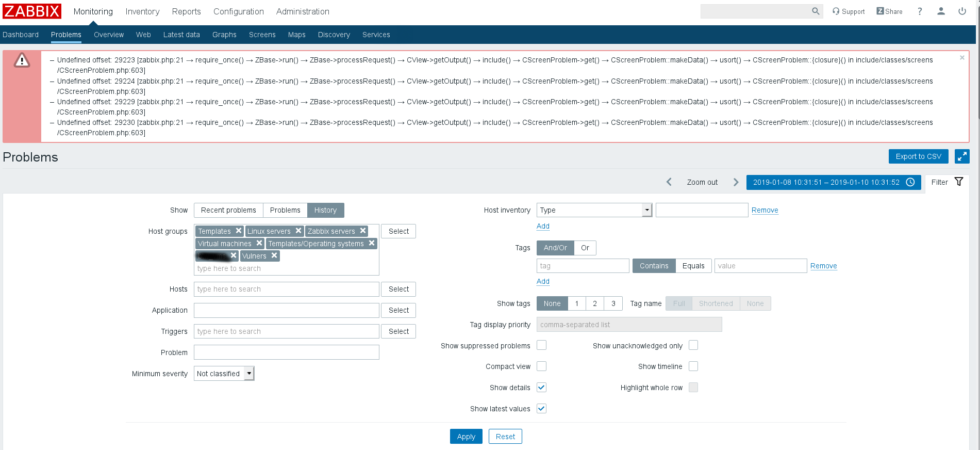Remove the Vulners host group tag

(x=274, y=255)
